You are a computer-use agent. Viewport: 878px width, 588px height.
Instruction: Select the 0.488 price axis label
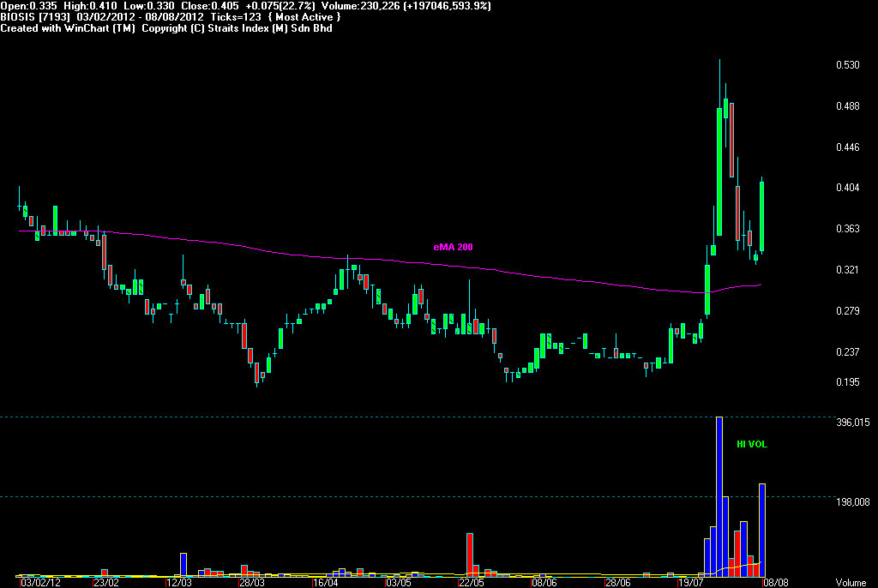click(848, 105)
